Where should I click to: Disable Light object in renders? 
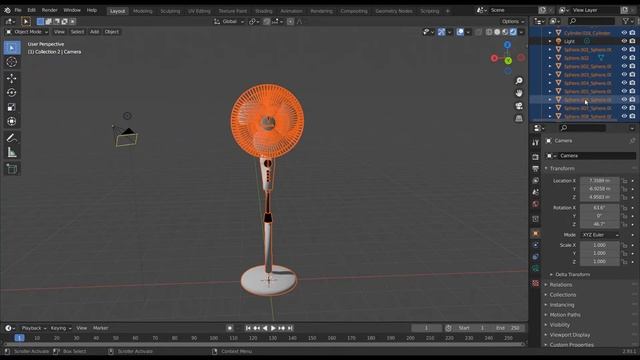(x=632, y=41)
